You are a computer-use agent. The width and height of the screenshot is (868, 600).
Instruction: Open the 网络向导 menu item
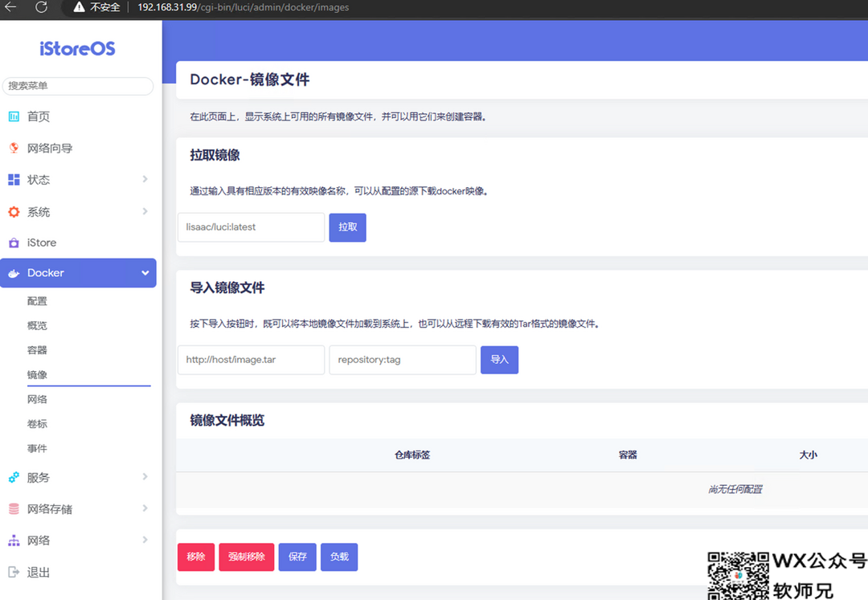pyautogui.click(x=50, y=149)
